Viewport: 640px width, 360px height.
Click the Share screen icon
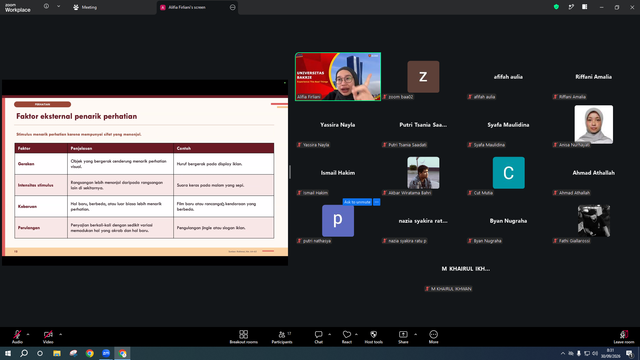[403, 337]
